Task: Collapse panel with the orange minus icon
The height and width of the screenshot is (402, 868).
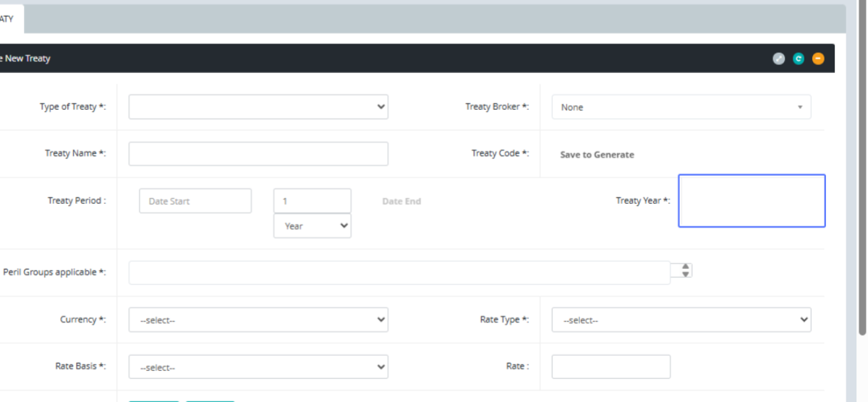Action: 818,59
